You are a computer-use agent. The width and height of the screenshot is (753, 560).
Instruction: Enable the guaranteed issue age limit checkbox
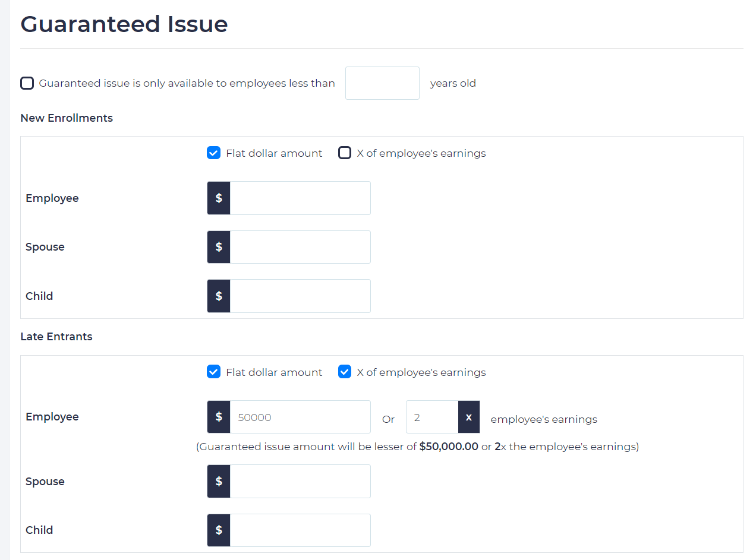27,83
